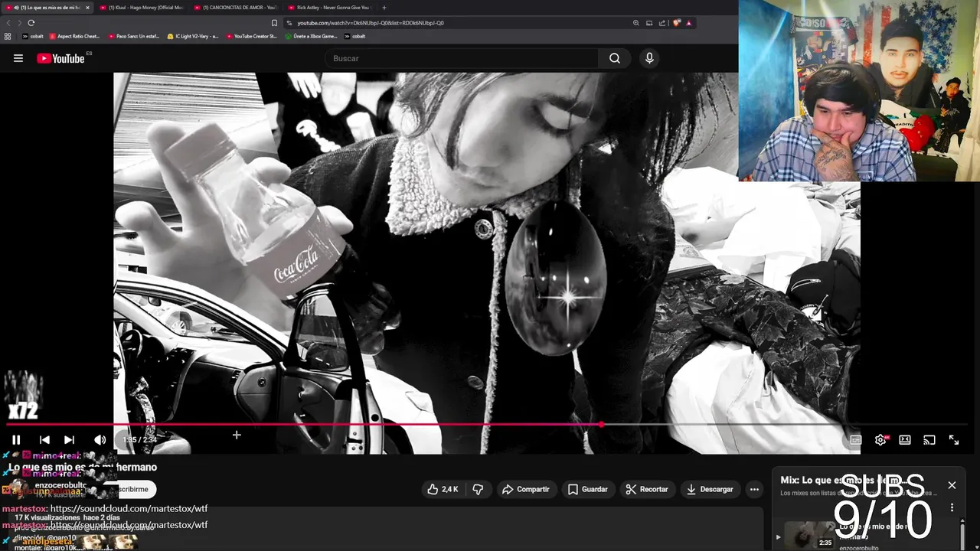Close the 'Lo que es mio' tab
This screenshot has height=551, width=980.
[87, 8]
